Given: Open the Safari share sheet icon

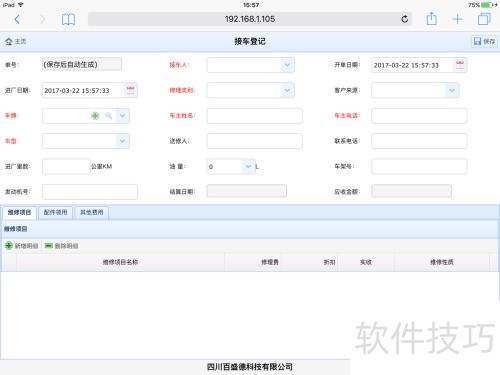Looking at the screenshot, I should point(432,19).
